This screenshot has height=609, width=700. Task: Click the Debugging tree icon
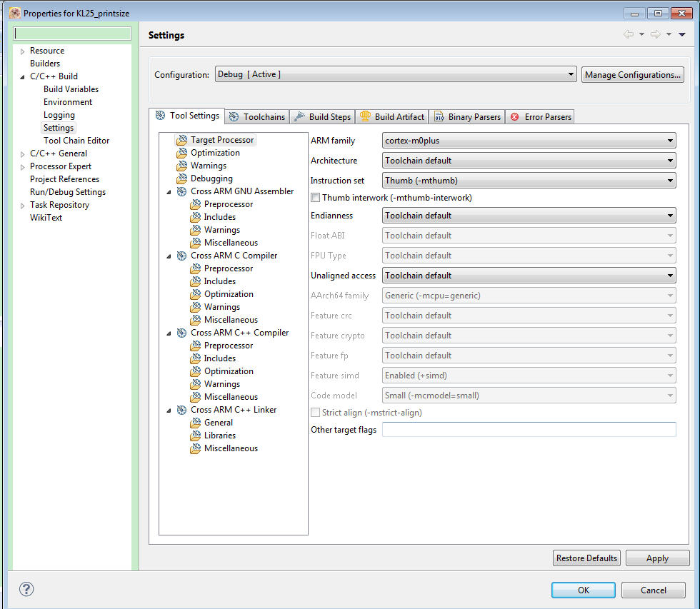point(181,178)
